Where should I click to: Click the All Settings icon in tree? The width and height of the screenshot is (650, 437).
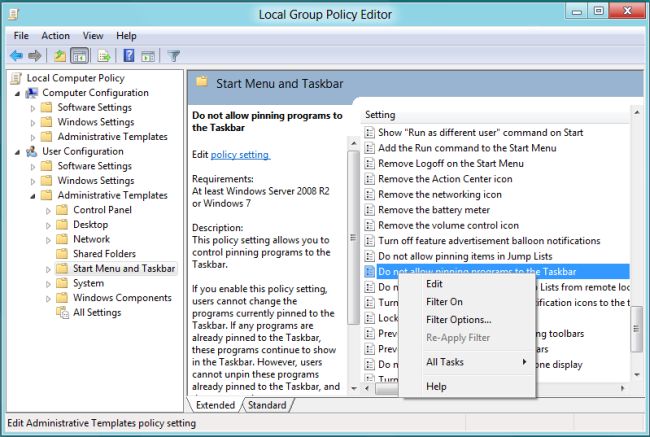click(x=62, y=313)
